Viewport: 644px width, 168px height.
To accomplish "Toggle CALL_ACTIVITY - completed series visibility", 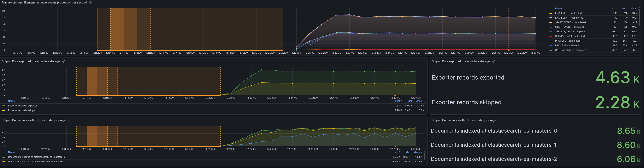I will [x=571, y=50].
